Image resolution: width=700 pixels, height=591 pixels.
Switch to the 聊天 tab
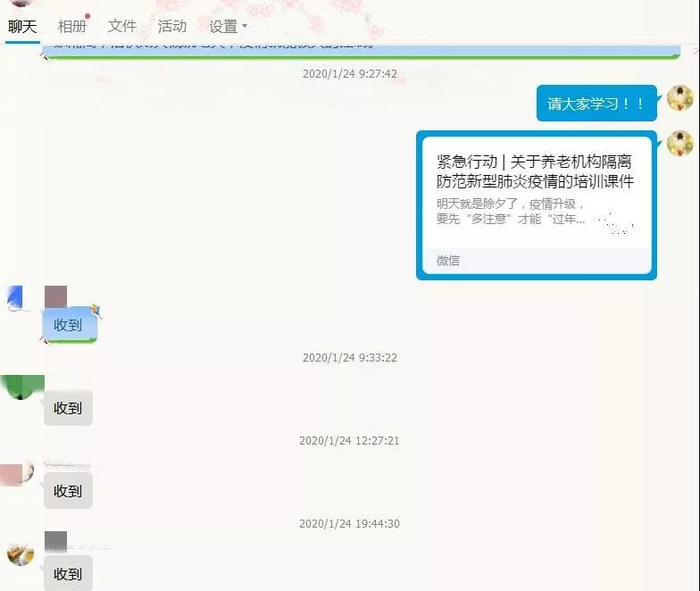(22, 27)
